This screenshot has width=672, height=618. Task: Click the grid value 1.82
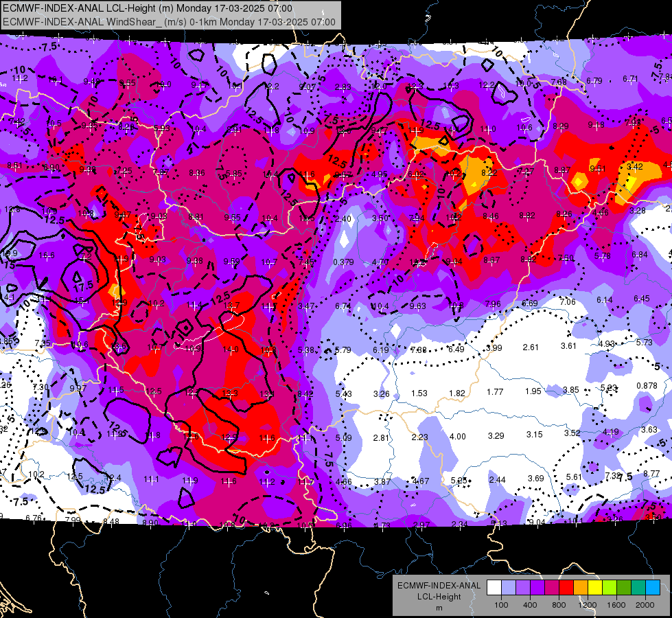(457, 393)
